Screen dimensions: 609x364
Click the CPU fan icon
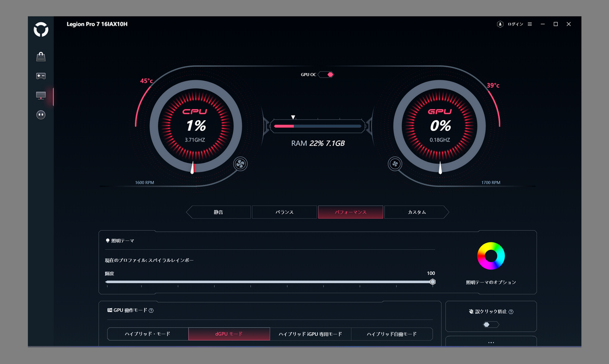pos(241,164)
